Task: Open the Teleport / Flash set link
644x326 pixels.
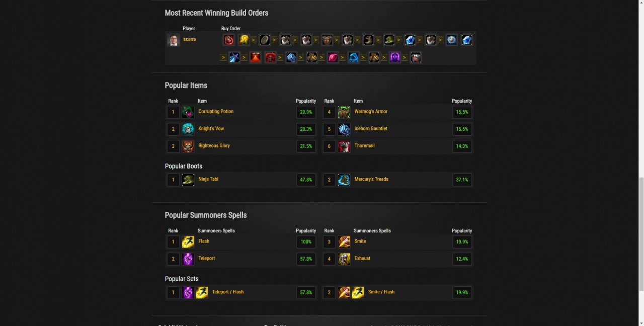Action: [x=228, y=292]
